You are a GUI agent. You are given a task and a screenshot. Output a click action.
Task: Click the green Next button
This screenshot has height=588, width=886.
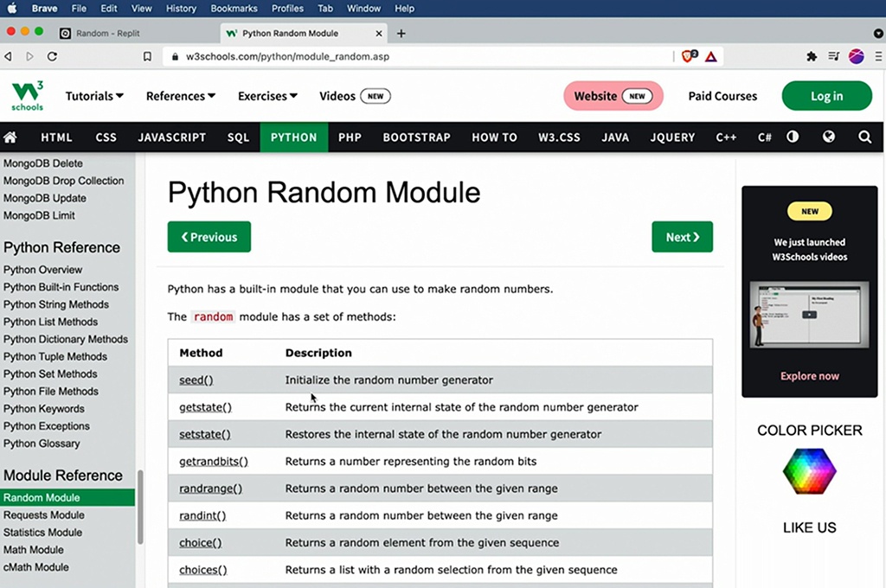(682, 237)
